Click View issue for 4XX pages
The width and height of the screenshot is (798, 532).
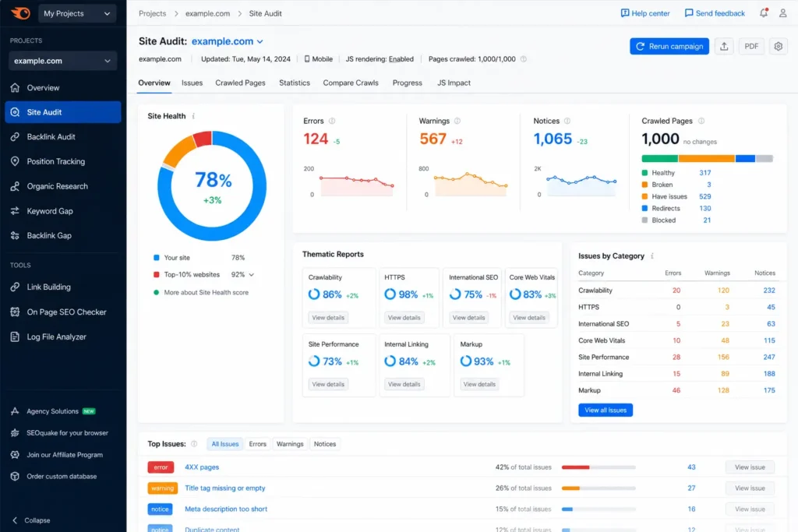750,467
